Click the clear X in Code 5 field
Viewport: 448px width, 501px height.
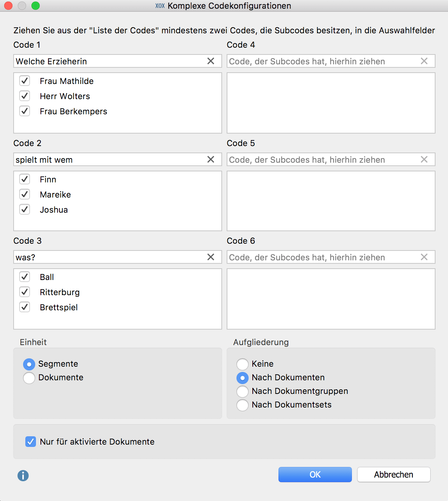click(x=424, y=159)
